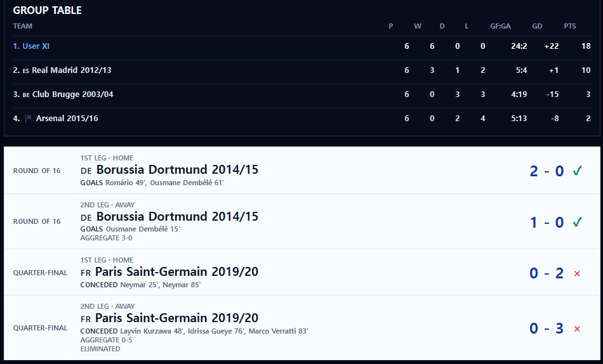Image resolution: width=603 pixels, height=364 pixels.
Task: Click the PTS column header
Action: 570,26
